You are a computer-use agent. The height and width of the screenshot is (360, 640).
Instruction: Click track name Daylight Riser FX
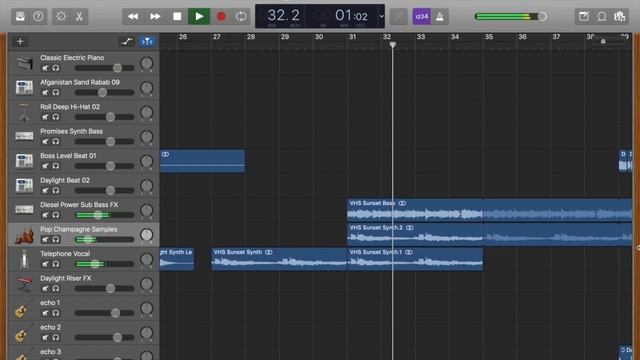click(x=66, y=278)
